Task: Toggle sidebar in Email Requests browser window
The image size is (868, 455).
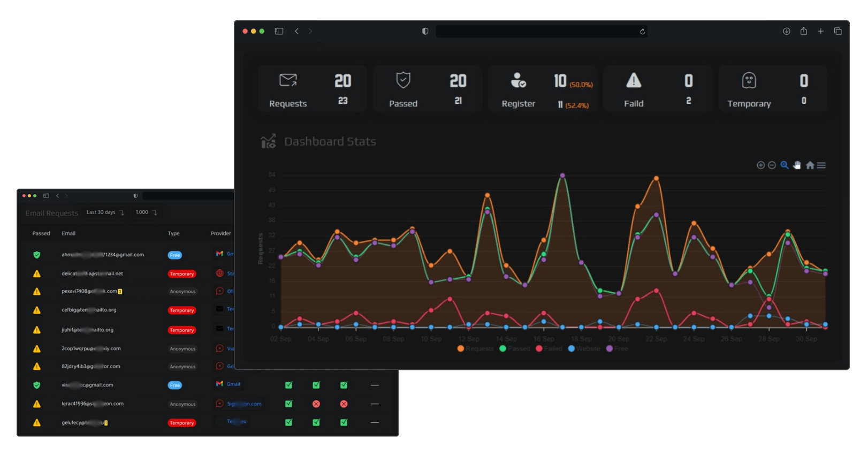Action: tap(46, 196)
